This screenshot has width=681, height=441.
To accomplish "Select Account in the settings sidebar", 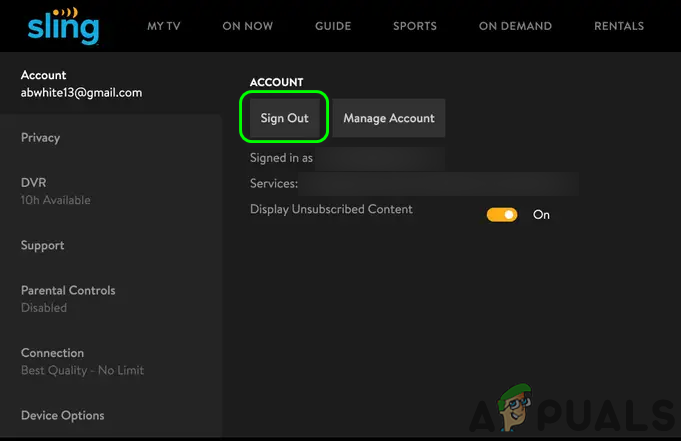I will click(81, 84).
